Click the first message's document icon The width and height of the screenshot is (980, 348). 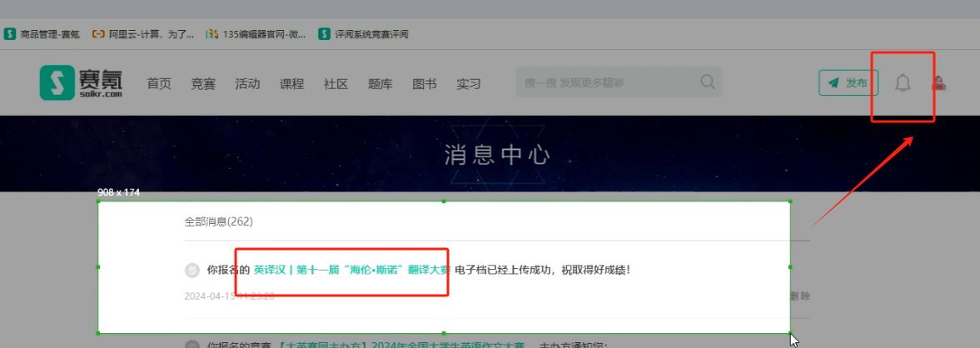pyautogui.click(x=192, y=270)
